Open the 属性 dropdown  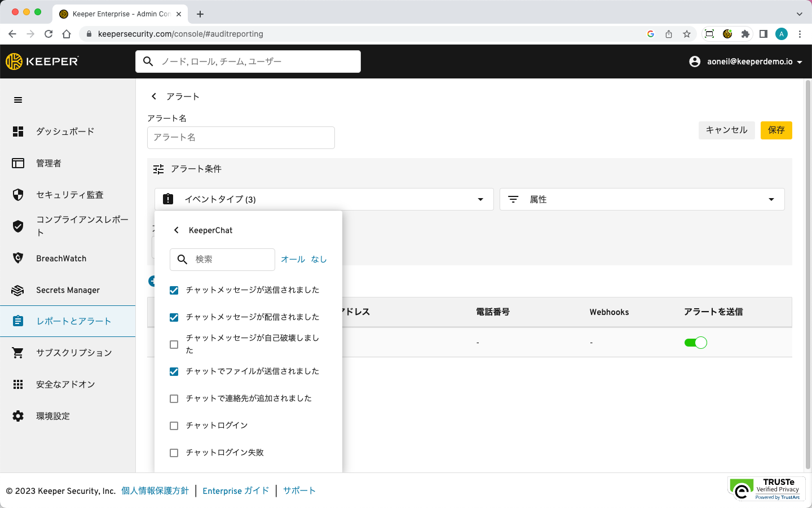pos(642,199)
